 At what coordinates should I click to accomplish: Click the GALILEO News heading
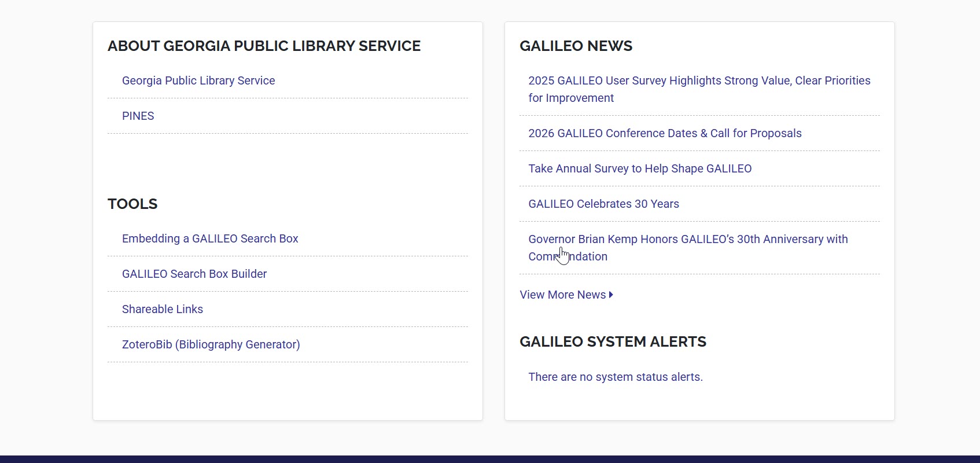click(576, 46)
